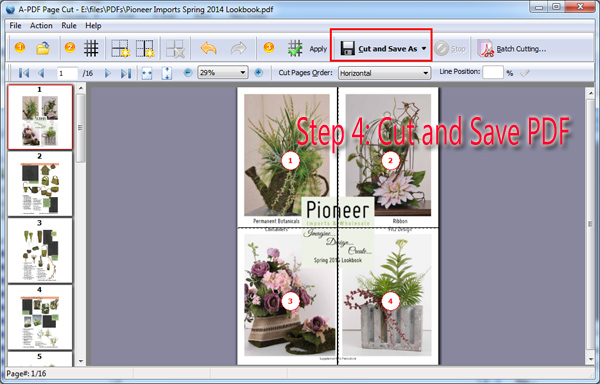Select page 4 thumbnail
This screenshot has width=600, height=384.
coord(40,317)
